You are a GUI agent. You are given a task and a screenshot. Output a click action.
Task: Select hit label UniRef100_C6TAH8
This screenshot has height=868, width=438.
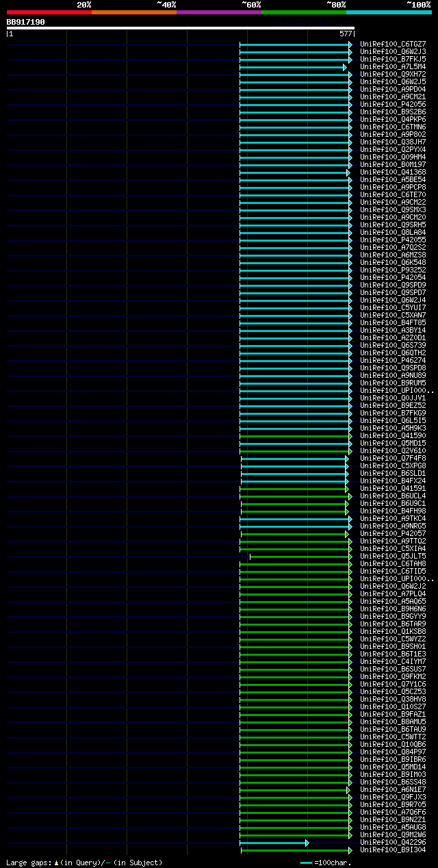pyautogui.click(x=393, y=564)
